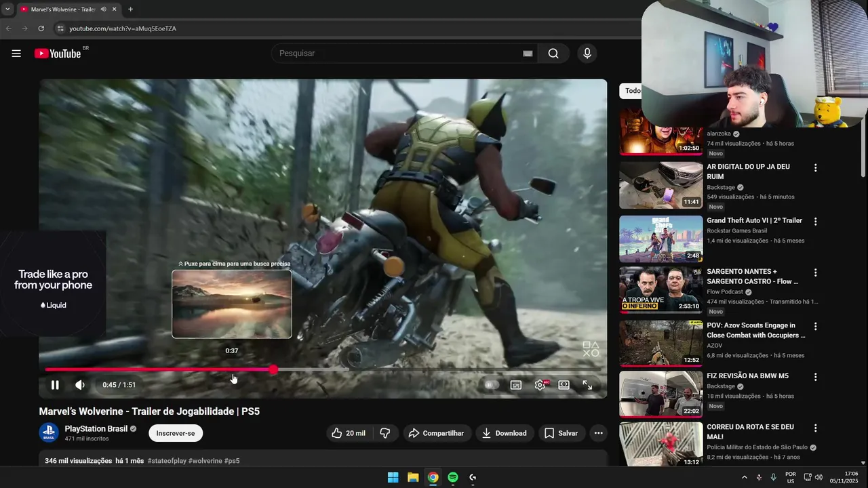The width and height of the screenshot is (868, 488).
Task: Seek using the red progress scrubber handle
Action: pos(273,369)
